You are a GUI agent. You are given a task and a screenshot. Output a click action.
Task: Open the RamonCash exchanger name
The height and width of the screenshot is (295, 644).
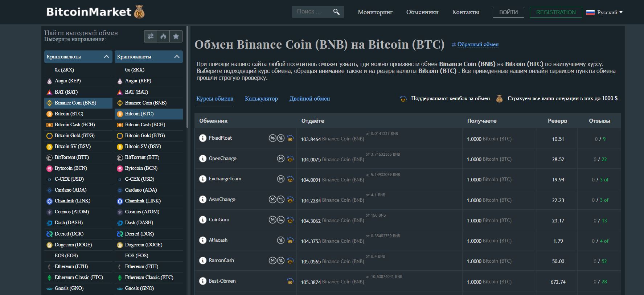pos(221,260)
